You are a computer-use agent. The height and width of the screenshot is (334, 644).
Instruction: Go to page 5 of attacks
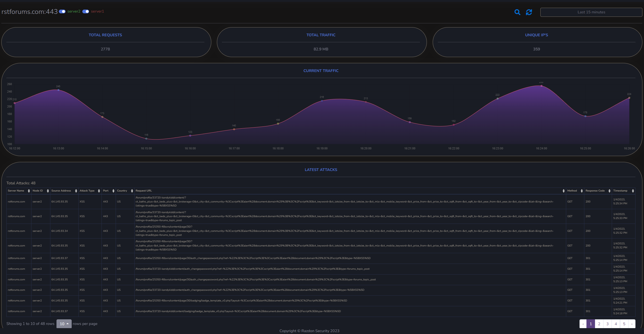[x=624, y=324]
